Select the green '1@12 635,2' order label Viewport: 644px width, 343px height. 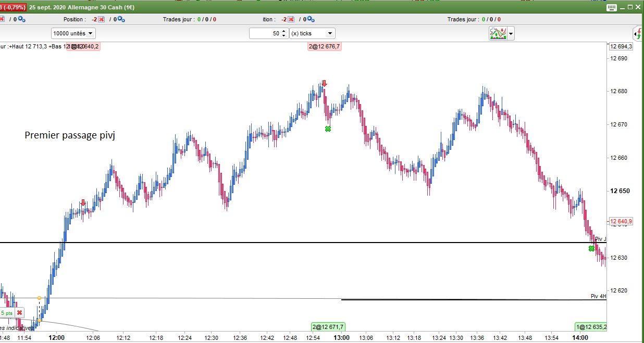tap(591, 327)
